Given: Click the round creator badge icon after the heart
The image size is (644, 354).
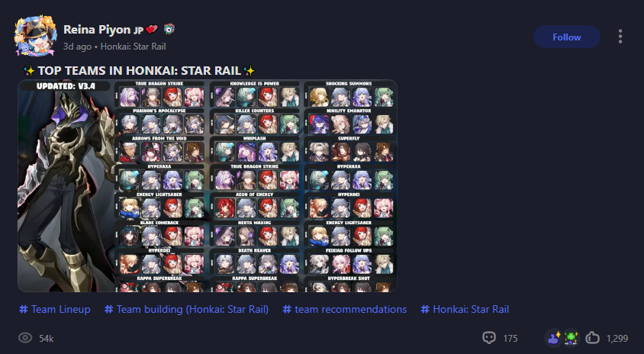Looking at the screenshot, I should point(169,29).
